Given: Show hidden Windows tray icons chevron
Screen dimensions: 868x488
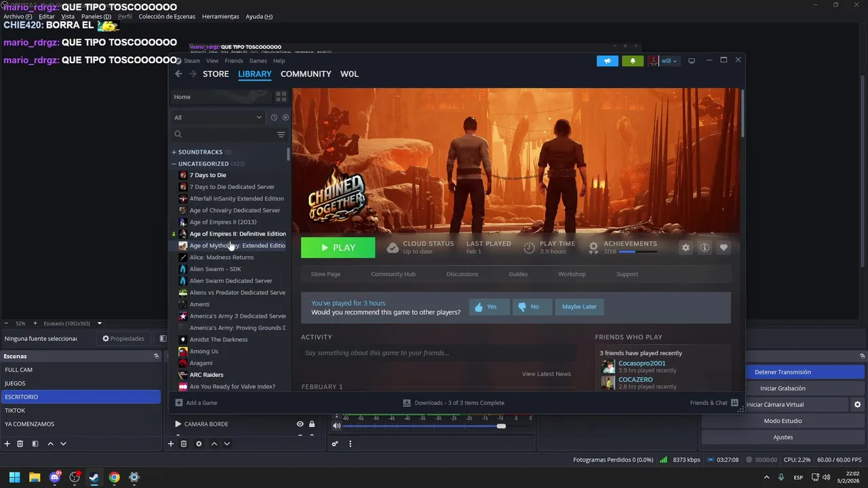Looking at the screenshot, I should pos(766,477).
